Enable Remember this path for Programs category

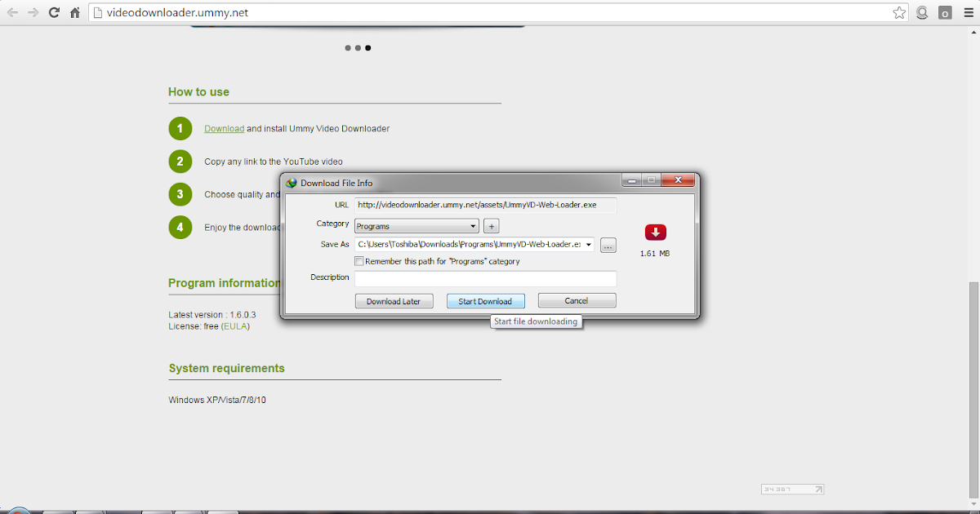359,262
